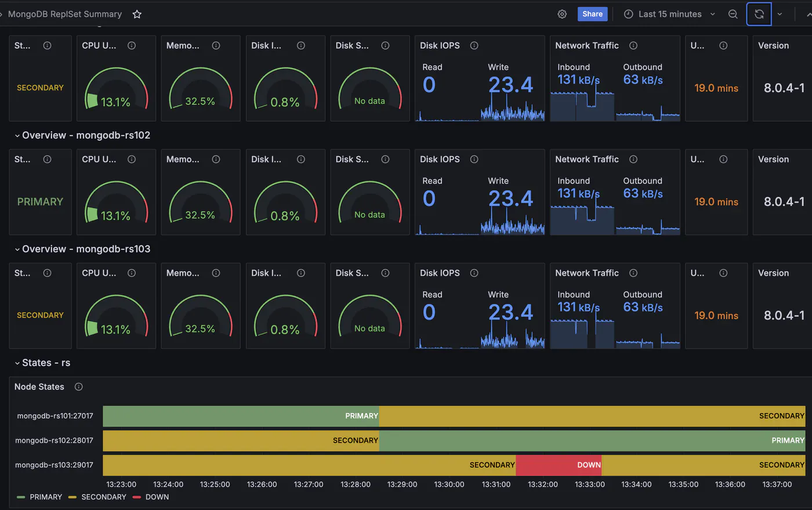This screenshot has height=510, width=812.
Task: Click the mongodb-rs102:28017 row label
Action: point(54,440)
